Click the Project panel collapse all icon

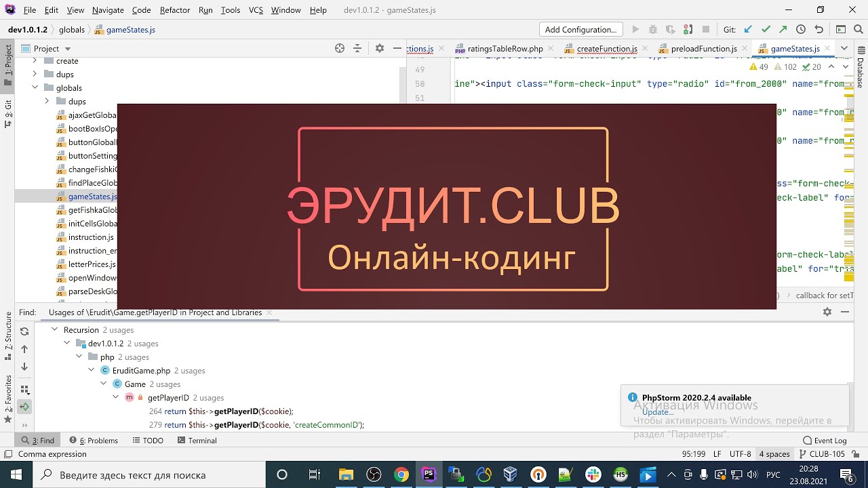(357, 48)
